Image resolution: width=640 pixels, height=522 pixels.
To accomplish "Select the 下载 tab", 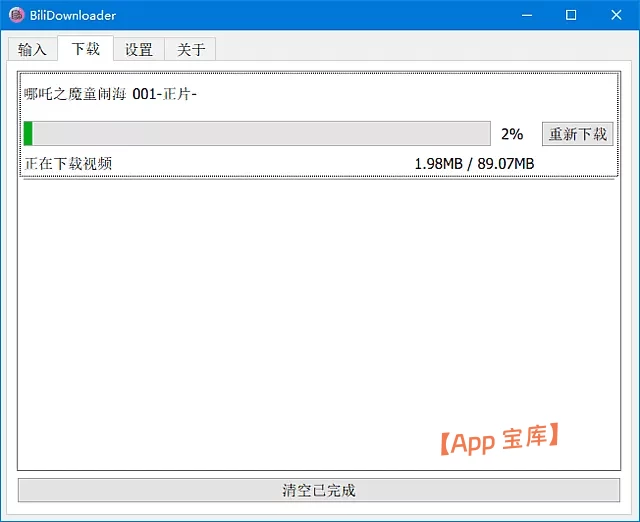I will click(85, 48).
